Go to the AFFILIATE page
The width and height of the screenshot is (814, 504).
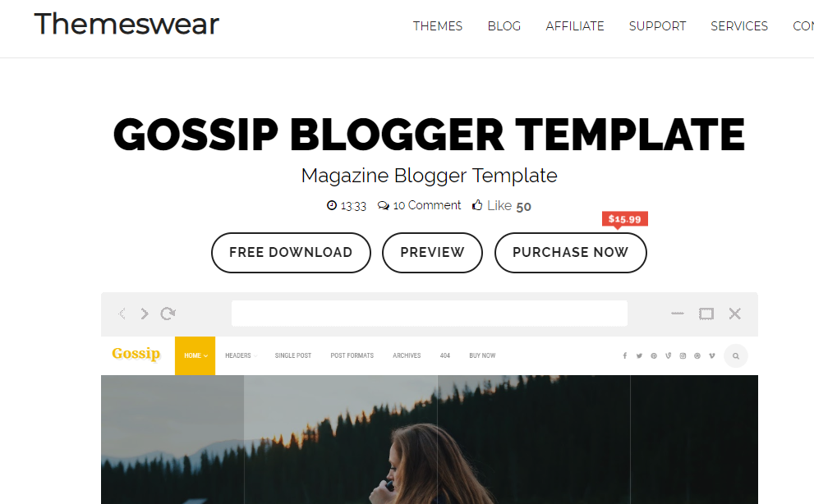tap(575, 26)
